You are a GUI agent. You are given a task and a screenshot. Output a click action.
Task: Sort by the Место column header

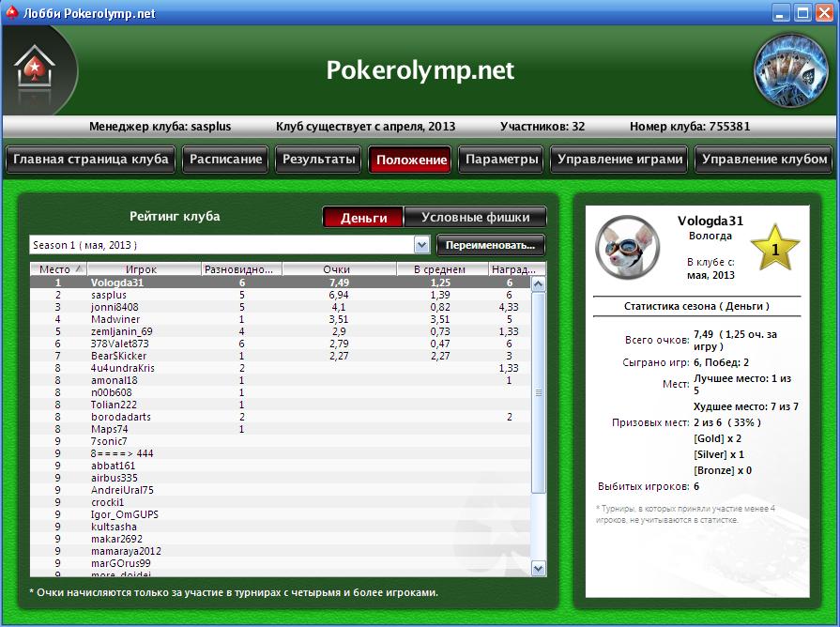pyautogui.click(x=58, y=269)
